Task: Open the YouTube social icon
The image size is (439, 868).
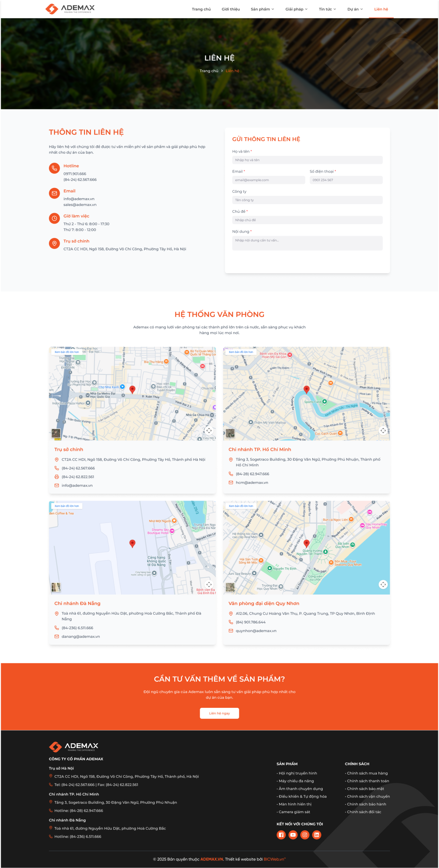Action: [293, 835]
